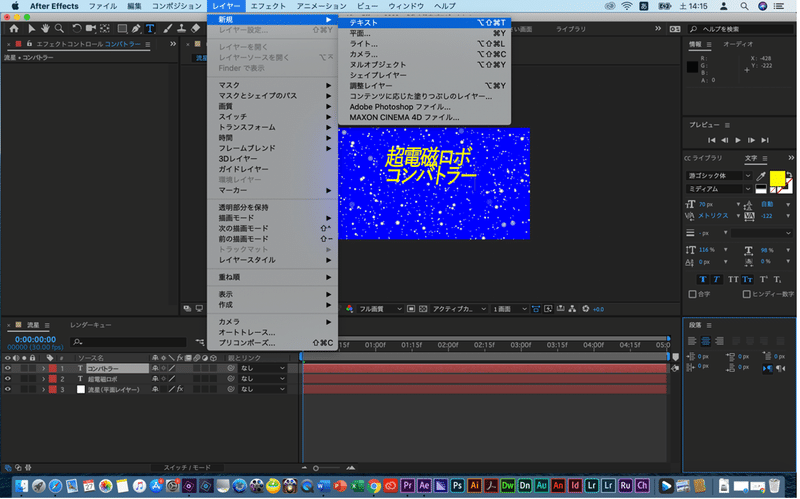
Task: Go to last frame in Preview panel
Action: [x=765, y=140]
